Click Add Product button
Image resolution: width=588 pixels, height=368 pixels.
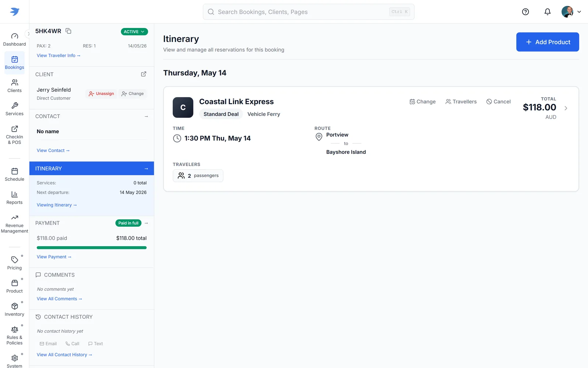tap(548, 42)
